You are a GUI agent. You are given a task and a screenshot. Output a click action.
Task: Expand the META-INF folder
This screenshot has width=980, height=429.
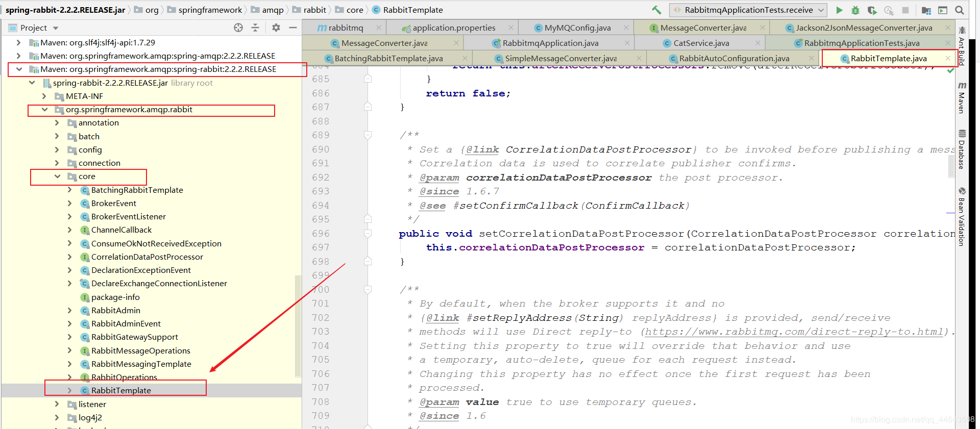click(44, 96)
